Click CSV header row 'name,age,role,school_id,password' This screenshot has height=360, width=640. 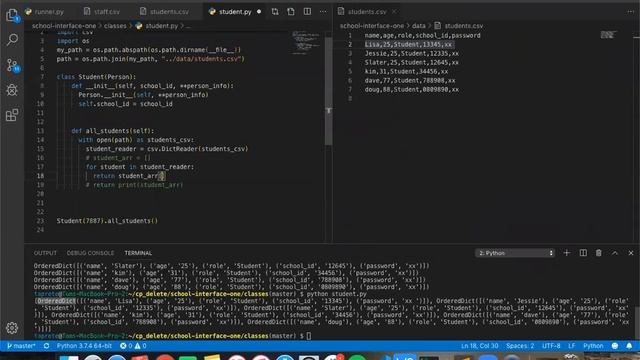422,36
